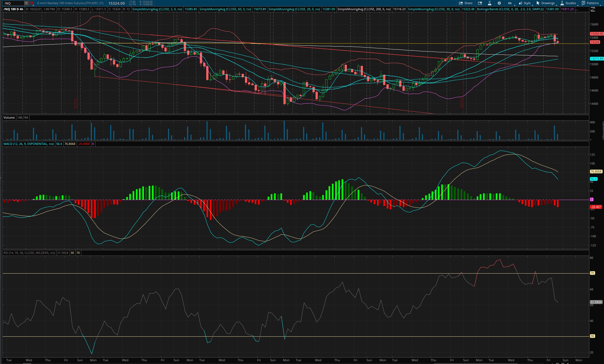Click the red 15450.95 price bubble

click(596, 34)
